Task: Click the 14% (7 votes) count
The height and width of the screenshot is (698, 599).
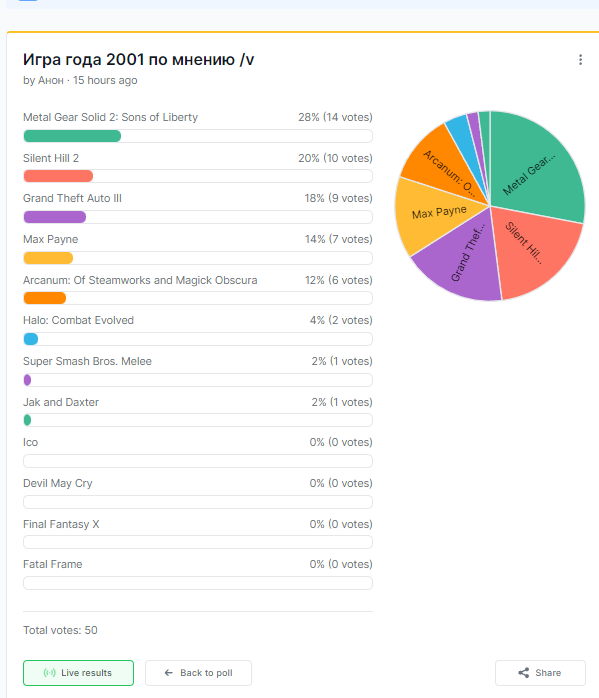Action: coord(338,239)
